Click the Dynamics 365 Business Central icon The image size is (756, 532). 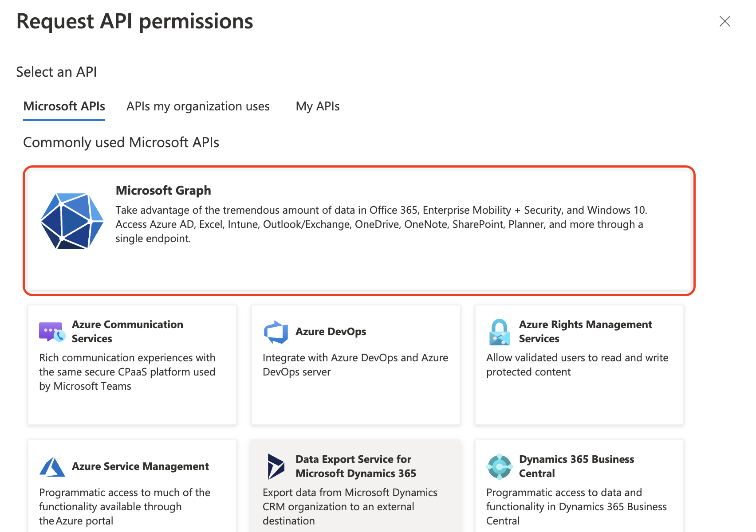click(499, 466)
